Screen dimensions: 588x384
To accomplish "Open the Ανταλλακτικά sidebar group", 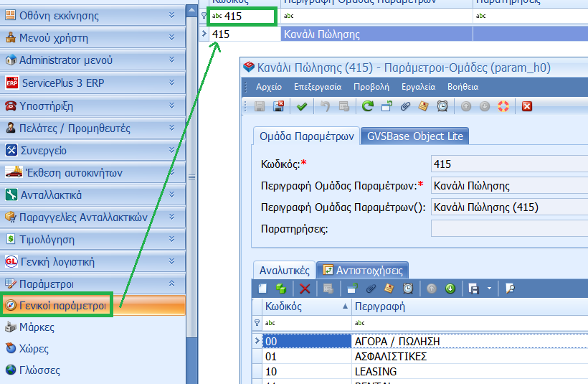I will coord(93,195).
